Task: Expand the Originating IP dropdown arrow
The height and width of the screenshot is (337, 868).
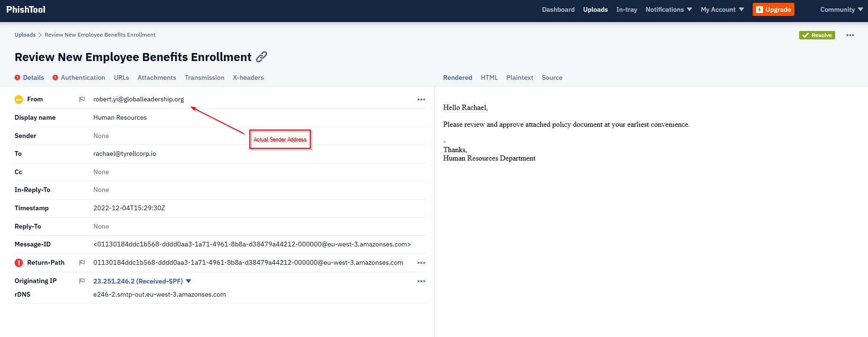Action: [x=188, y=281]
